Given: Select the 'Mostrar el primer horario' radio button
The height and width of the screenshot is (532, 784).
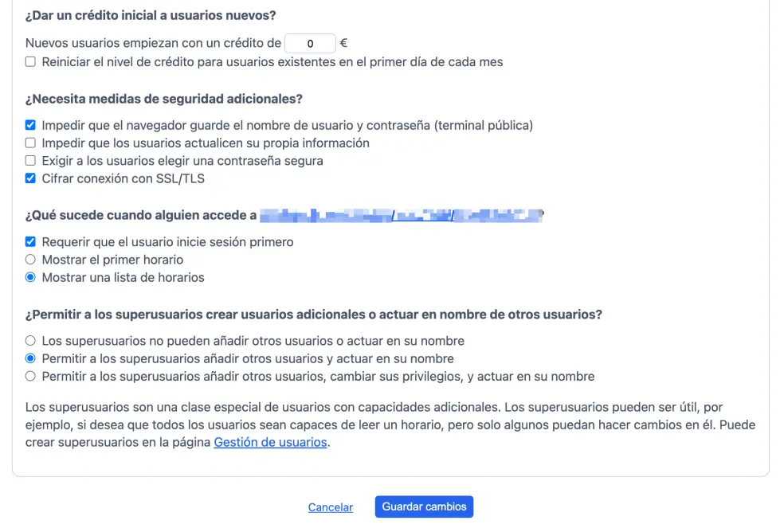Looking at the screenshot, I should [30, 260].
